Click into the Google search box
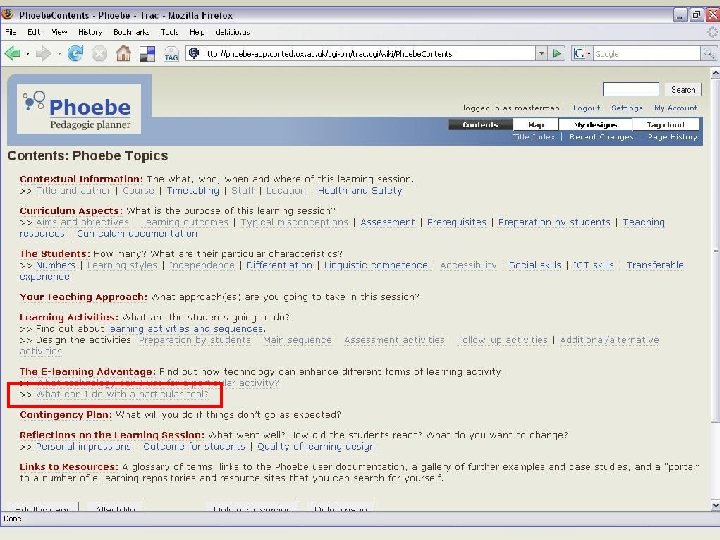The width and height of the screenshot is (720, 540). pos(647,54)
